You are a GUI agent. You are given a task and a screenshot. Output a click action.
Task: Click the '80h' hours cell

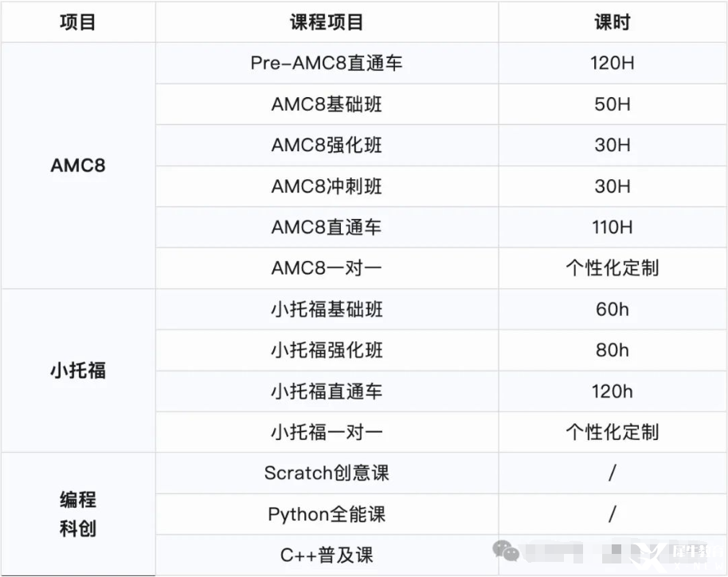(x=612, y=350)
